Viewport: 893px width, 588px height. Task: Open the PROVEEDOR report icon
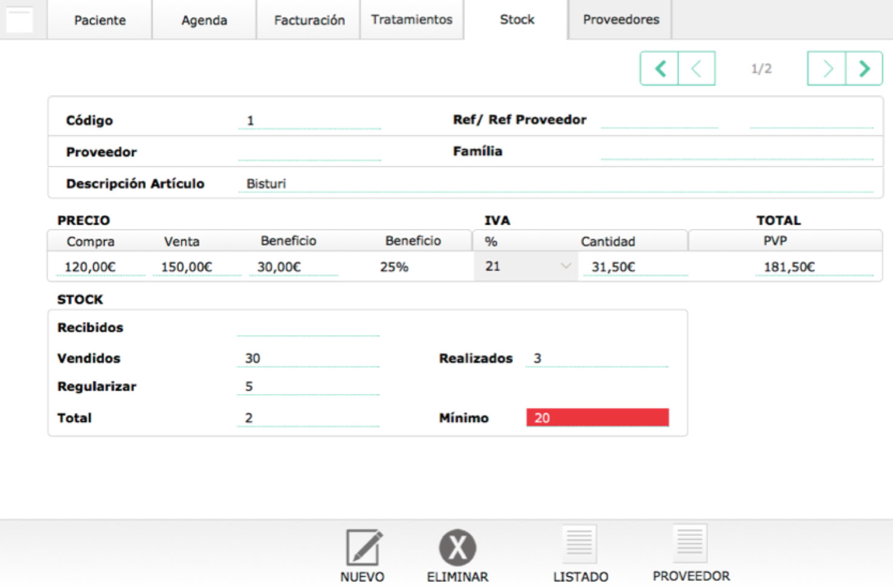click(690, 544)
